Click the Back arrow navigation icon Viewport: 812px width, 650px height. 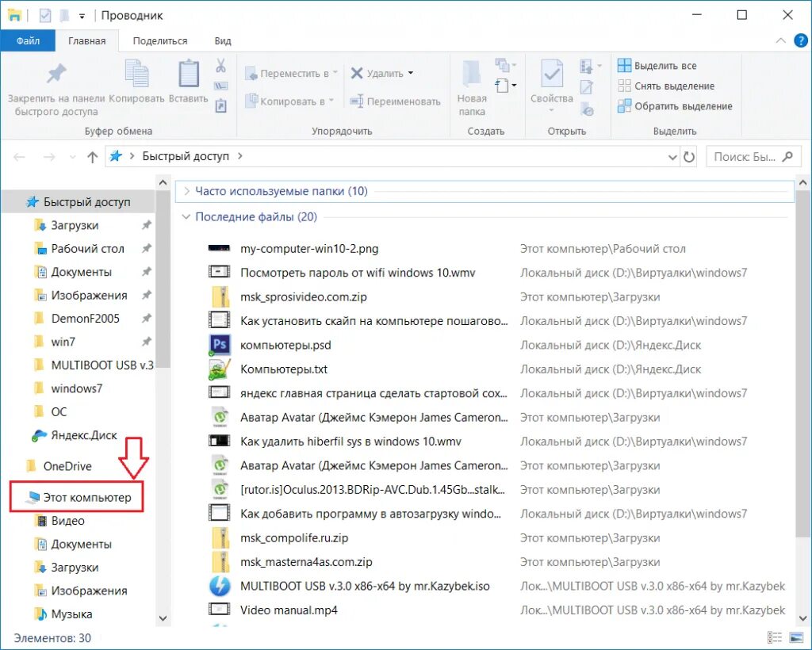pyautogui.click(x=19, y=157)
